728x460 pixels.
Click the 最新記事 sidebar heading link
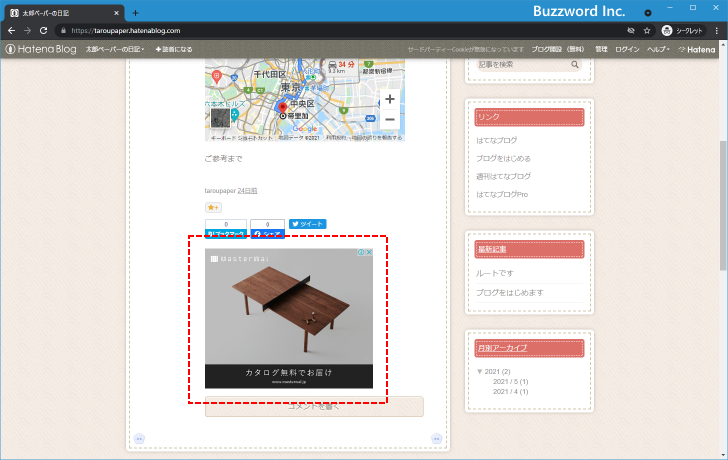coord(492,249)
